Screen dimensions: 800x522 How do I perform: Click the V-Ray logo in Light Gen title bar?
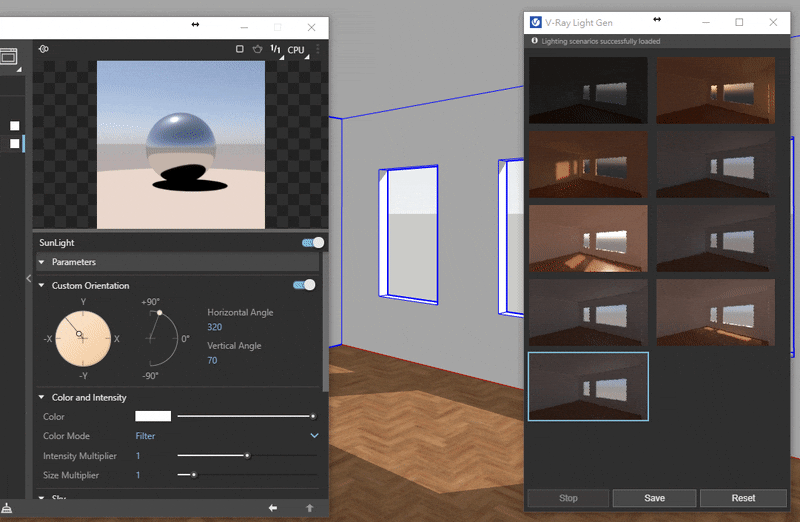tap(536, 22)
